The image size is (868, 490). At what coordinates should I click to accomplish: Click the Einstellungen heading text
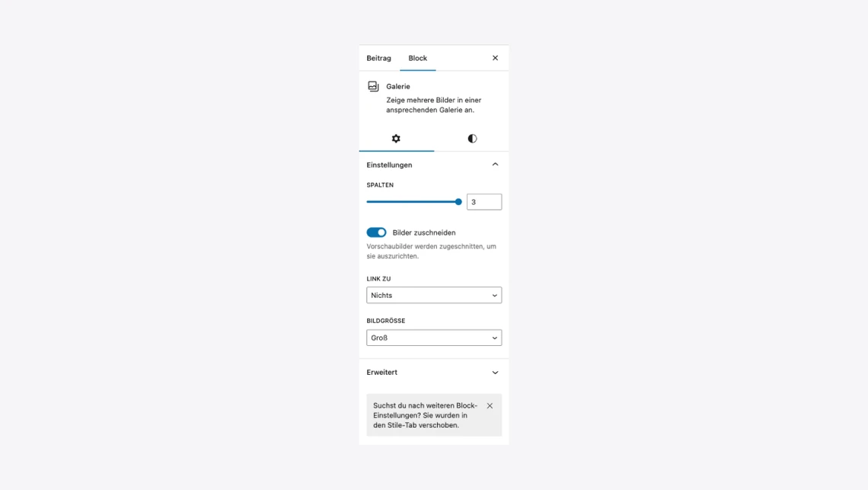pyautogui.click(x=389, y=165)
